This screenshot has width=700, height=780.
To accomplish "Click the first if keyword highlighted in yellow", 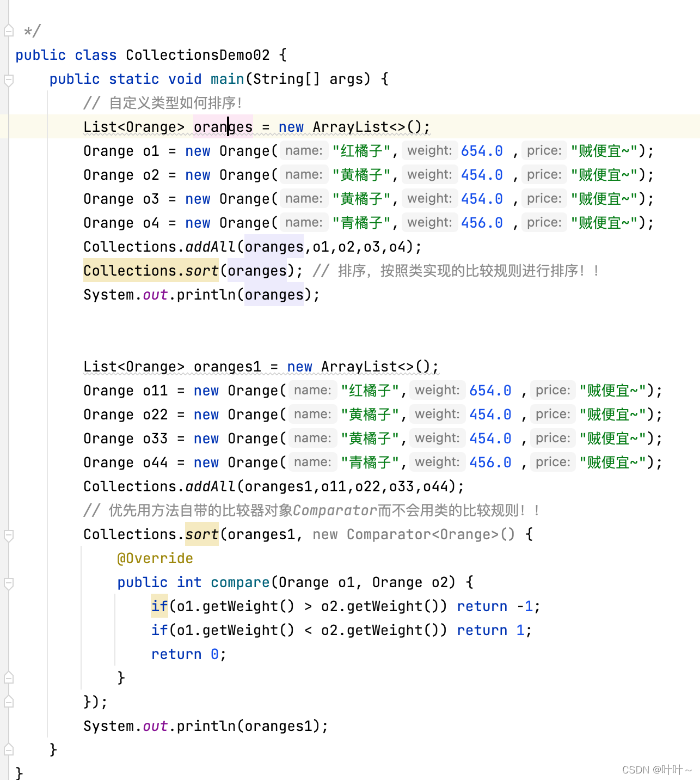I will pyautogui.click(x=159, y=606).
